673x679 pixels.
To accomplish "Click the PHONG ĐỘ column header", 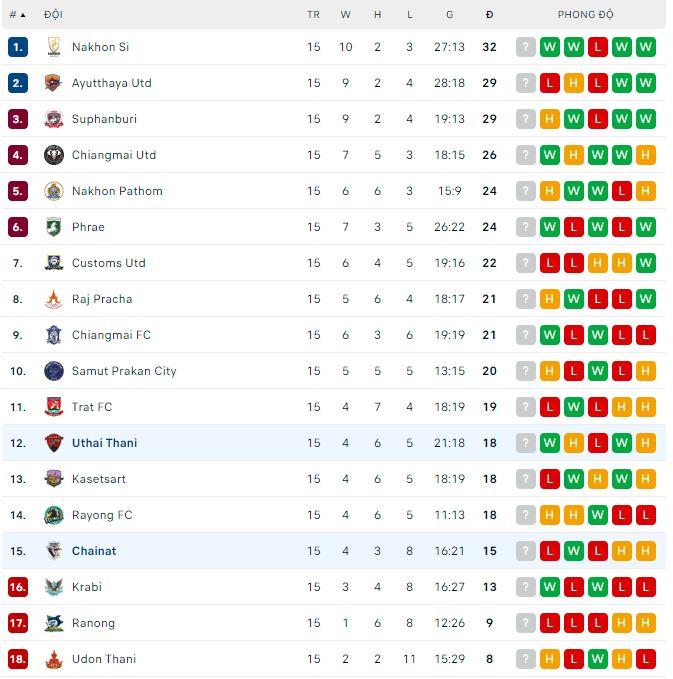I will point(586,15).
